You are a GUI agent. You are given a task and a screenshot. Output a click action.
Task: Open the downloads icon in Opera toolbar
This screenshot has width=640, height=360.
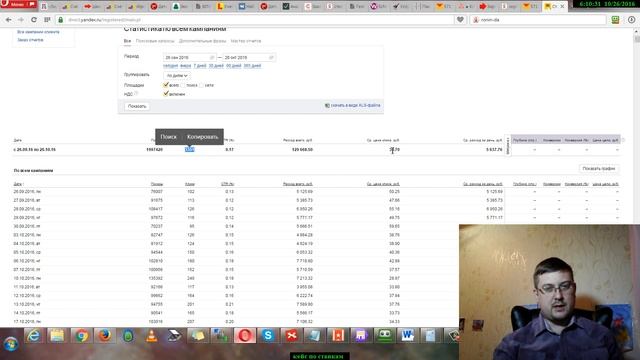coord(631,20)
